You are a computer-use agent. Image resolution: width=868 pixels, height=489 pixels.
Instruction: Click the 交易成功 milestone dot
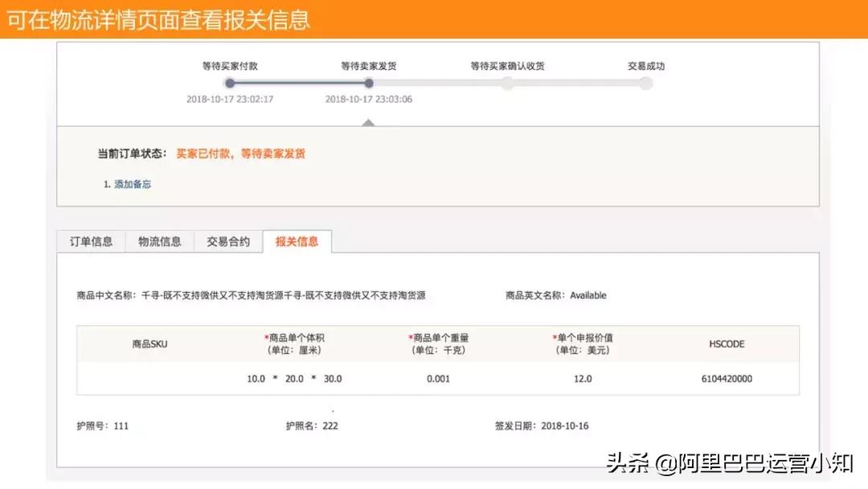[x=648, y=83]
